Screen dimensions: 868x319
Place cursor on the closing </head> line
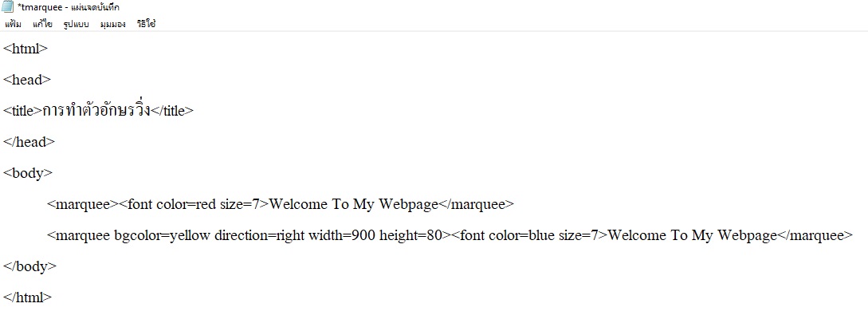29,142
